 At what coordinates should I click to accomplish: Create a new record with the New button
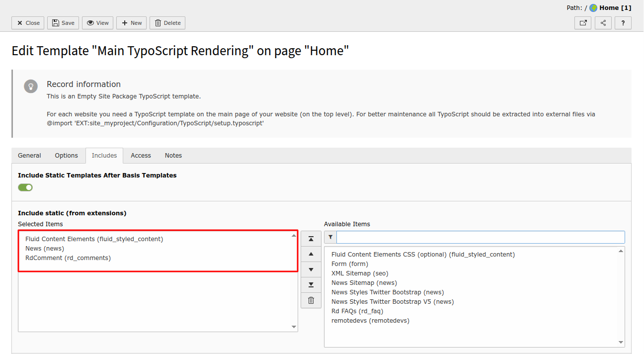coord(131,22)
